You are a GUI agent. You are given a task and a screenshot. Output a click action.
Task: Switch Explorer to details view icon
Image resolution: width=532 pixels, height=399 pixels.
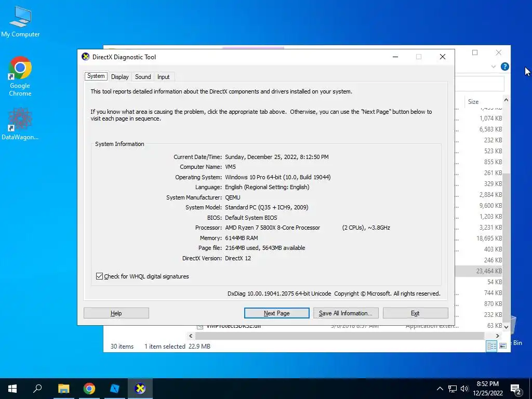[x=491, y=345]
